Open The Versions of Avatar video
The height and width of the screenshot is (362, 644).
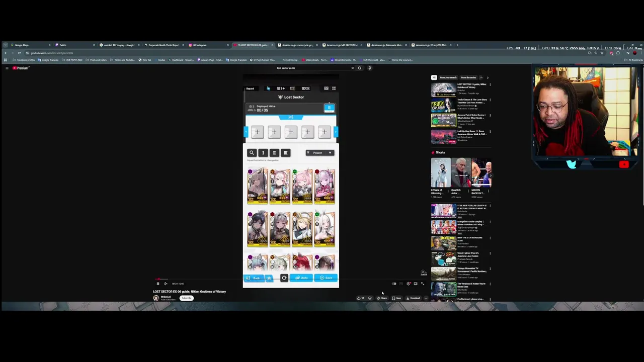coord(443,290)
